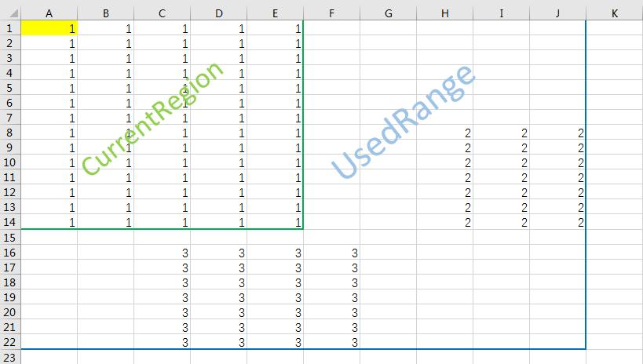The image size is (643, 364).
Task: Select cell J10 containing 2
Action: (x=558, y=162)
